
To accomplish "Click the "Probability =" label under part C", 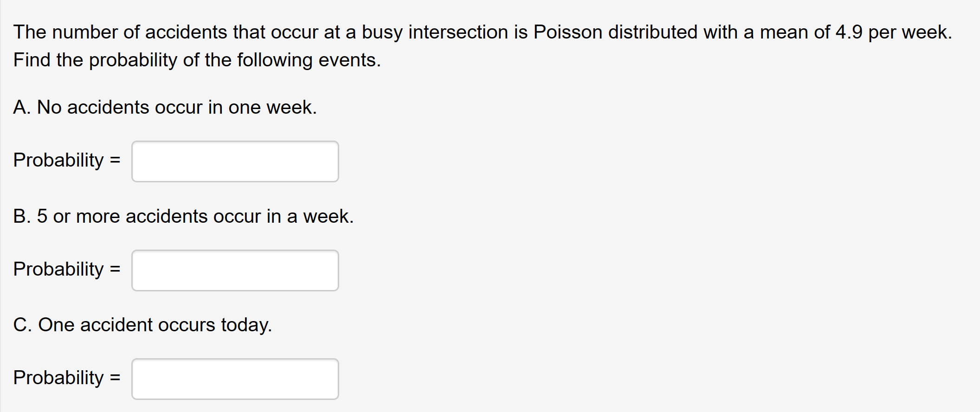I will [67, 378].
